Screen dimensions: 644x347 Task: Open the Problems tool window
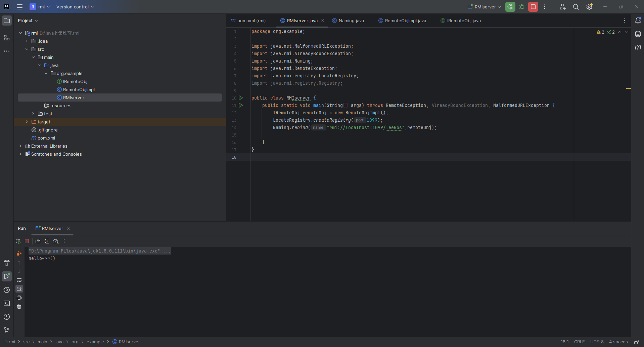coord(7,317)
